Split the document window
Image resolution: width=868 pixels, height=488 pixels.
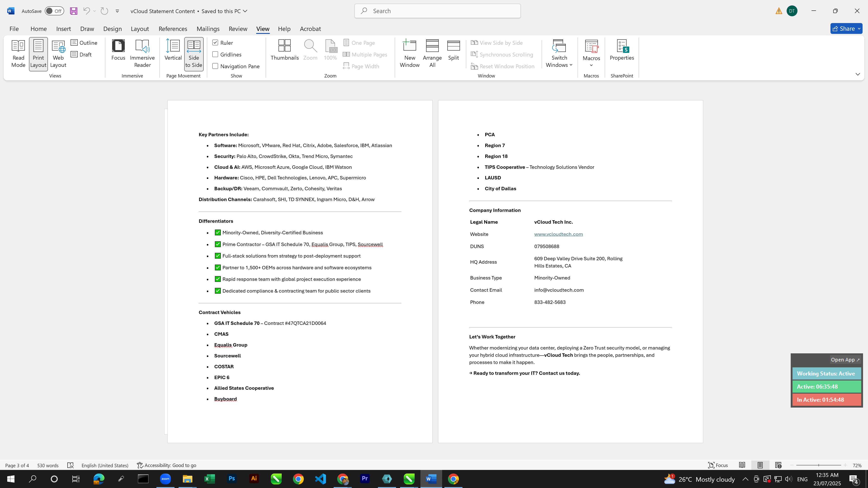pyautogui.click(x=453, y=51)
